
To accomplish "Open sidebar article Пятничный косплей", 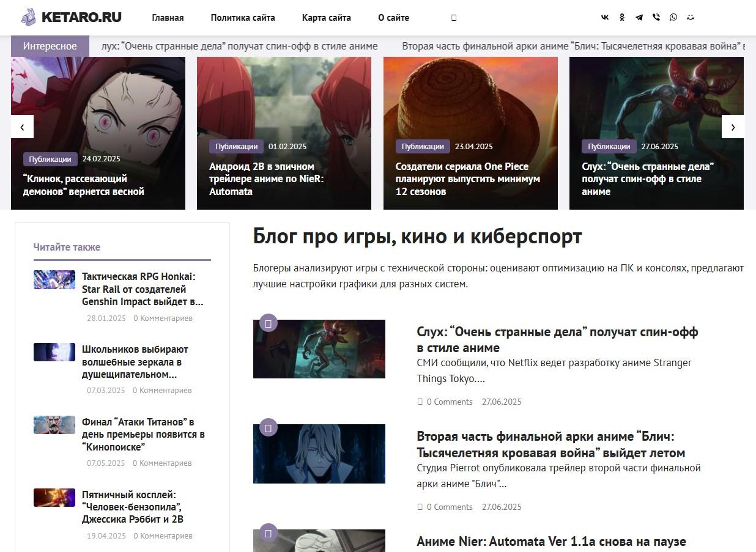I will [133, 507].
